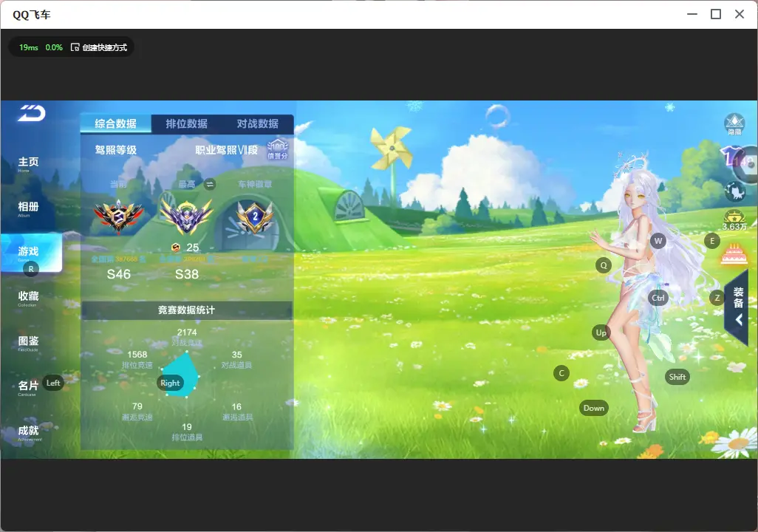Screen dimensions: 758x532
Task: Click the R key badge on 游戏
Action: [31, 269]
